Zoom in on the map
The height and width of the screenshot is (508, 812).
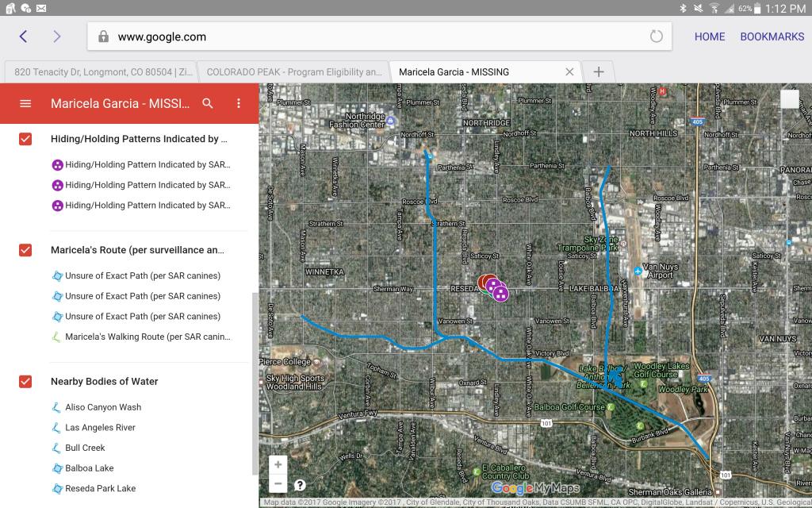pyautogui.click(x=278, y=464)
